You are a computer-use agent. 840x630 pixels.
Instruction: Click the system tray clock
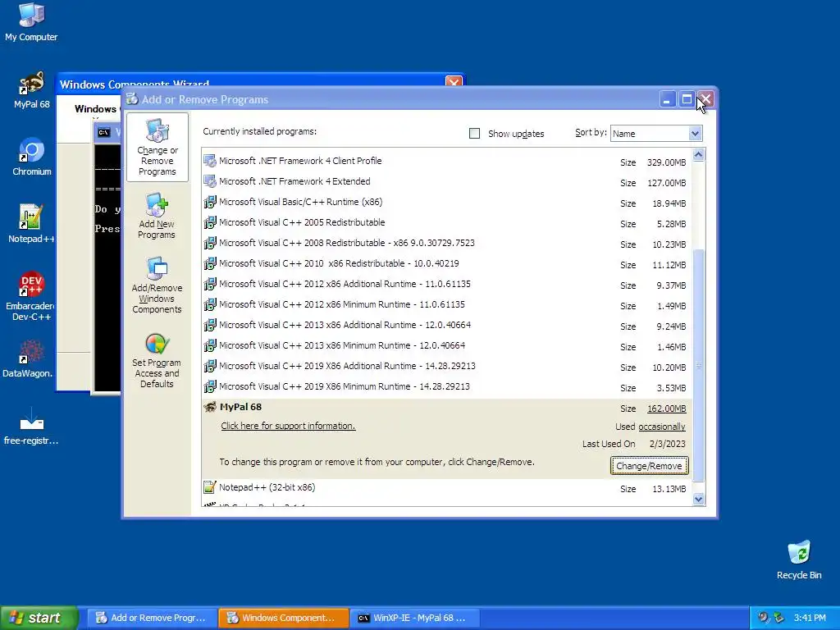[810, 618]
